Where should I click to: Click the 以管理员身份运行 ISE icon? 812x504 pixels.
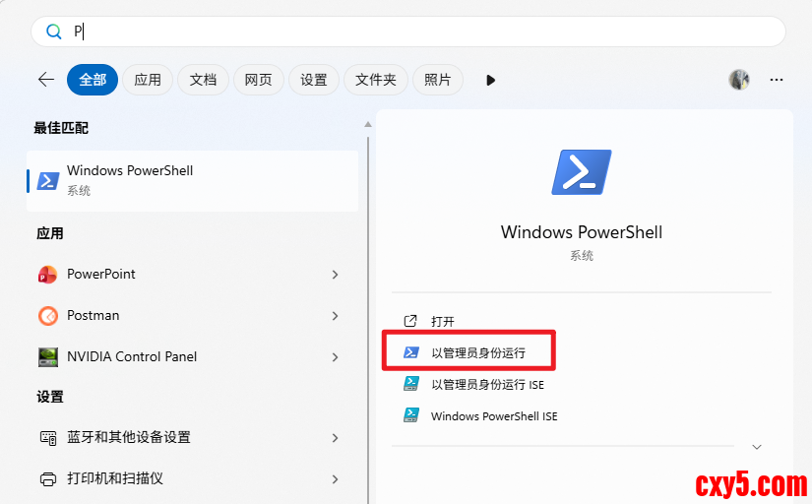411,384
